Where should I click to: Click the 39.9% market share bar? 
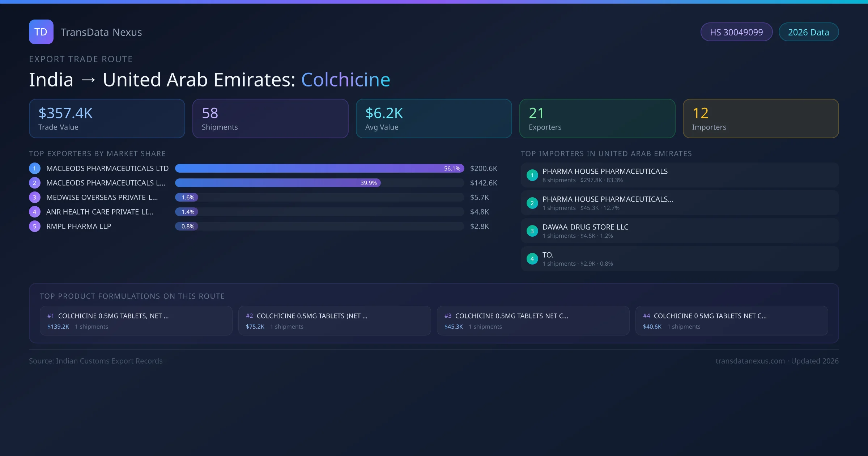277,183
